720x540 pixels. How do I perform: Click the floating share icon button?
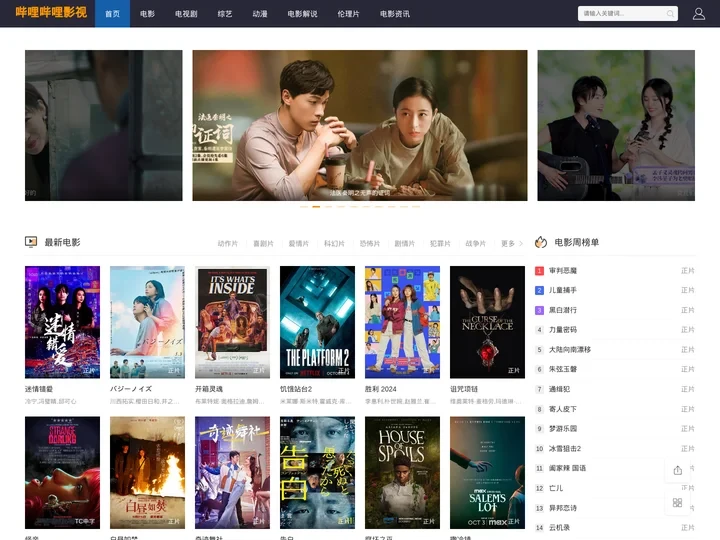[677, 470]
